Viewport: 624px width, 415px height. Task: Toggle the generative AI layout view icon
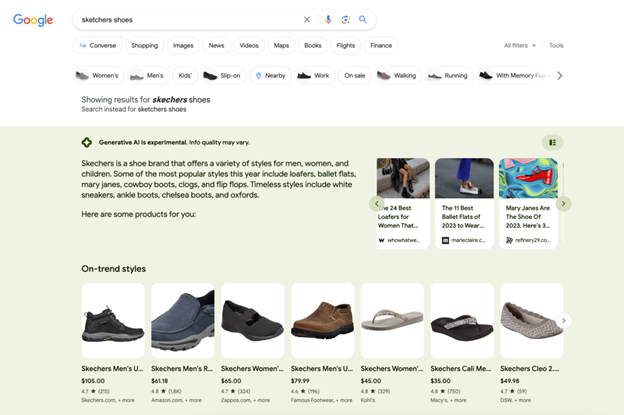click(552, 142)
